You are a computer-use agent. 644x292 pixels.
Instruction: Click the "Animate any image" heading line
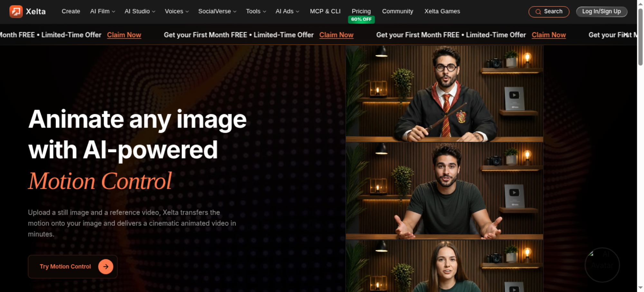tap(137, 119)
